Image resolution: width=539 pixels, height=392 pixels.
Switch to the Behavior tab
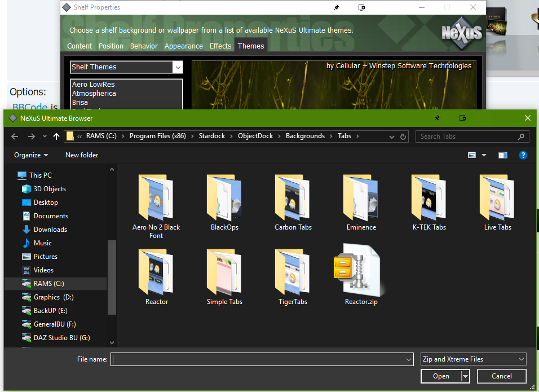(144, 46)
